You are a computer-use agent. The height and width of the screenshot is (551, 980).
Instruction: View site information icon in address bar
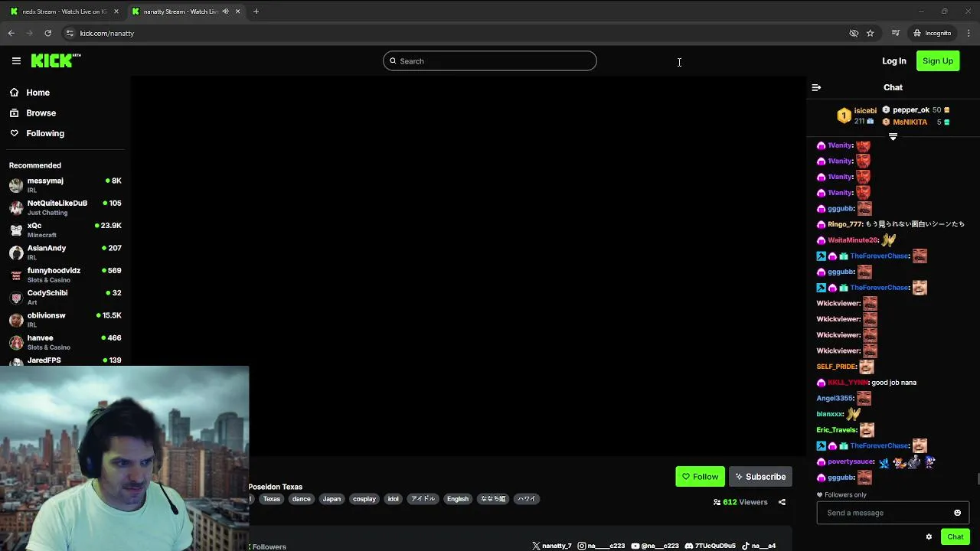coord(70,33)
